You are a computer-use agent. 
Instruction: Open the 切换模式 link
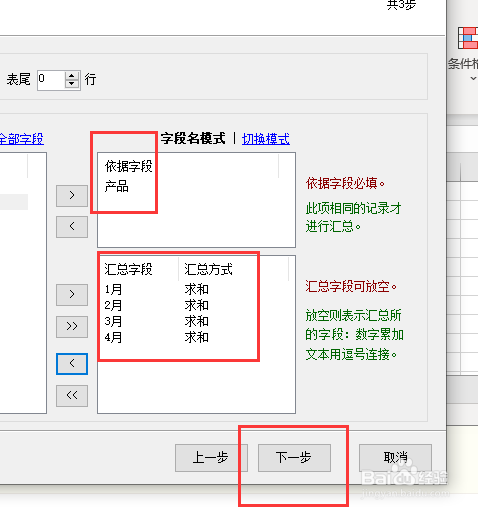tap(266, 139)
